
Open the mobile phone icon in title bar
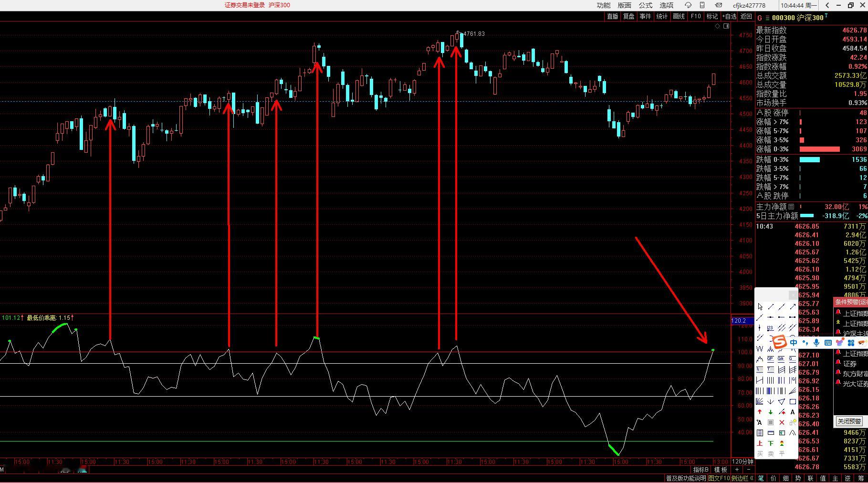pos(702,5)
